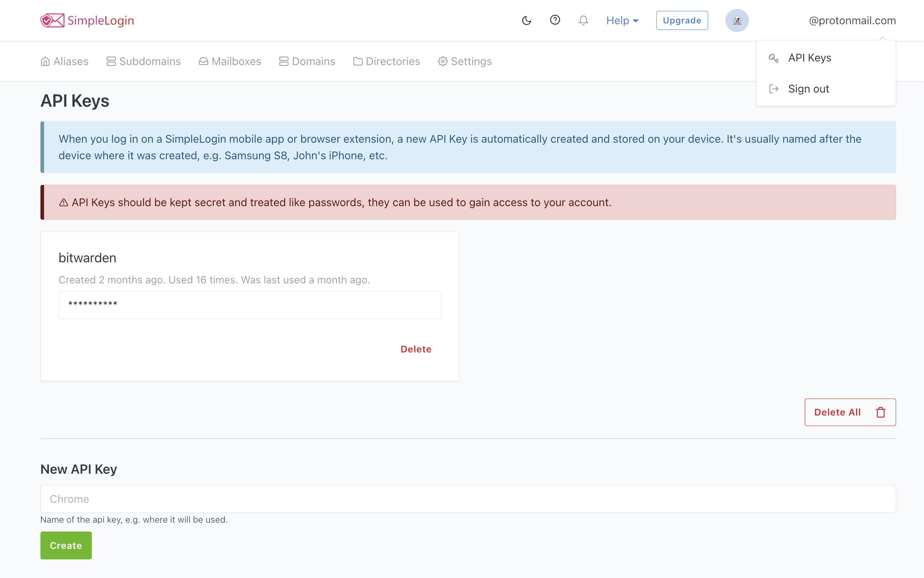
Task: Click the Upgrade account link
Action: 681,20
